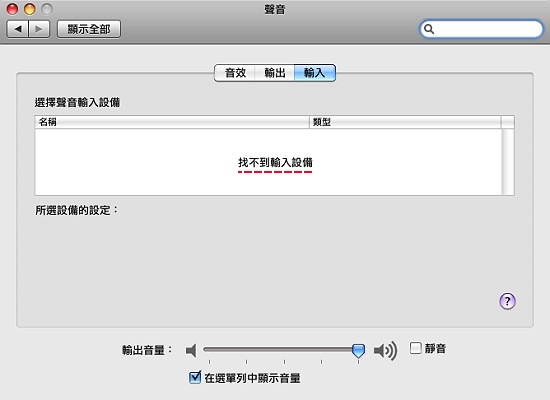Select the 輸入 tab
550x400 pixels.
click(315, 73)
